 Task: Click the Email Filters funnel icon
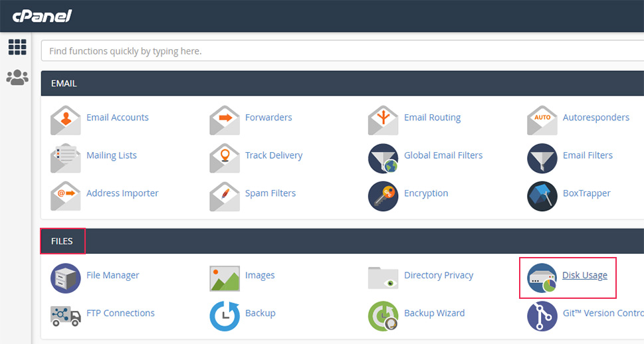[x=542, y=159]
